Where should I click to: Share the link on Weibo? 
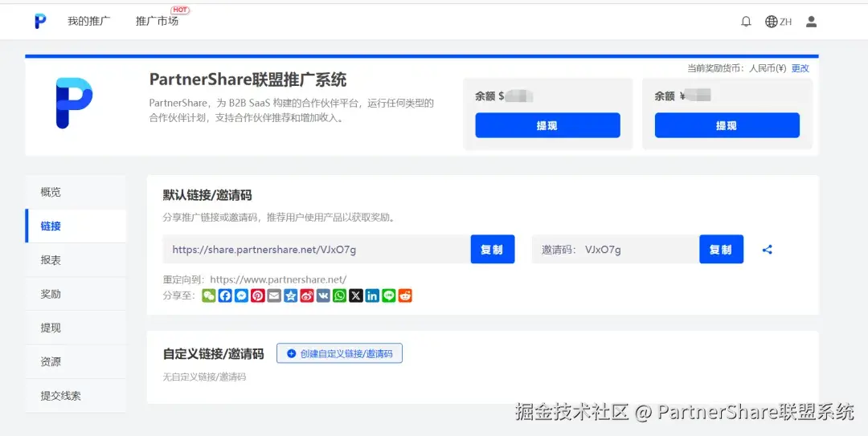307,296
